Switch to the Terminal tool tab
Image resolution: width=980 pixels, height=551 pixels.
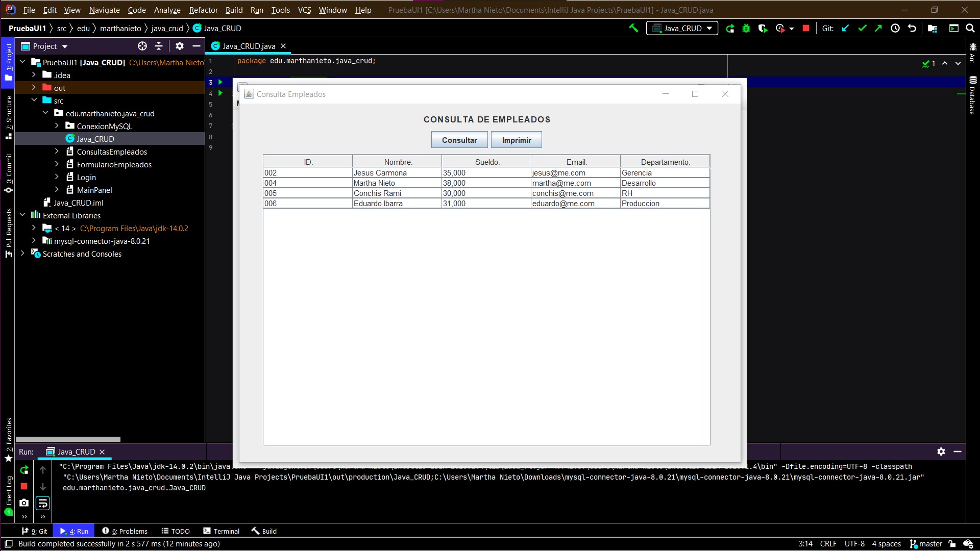[x=221, y=531]
